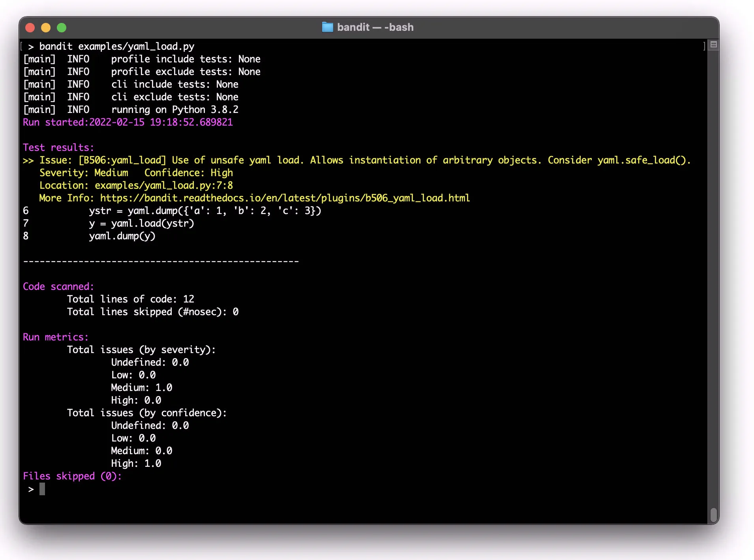Screen dimensions: 754x560
Task: Open the split pane icon at top right
Action: point(713,45)
